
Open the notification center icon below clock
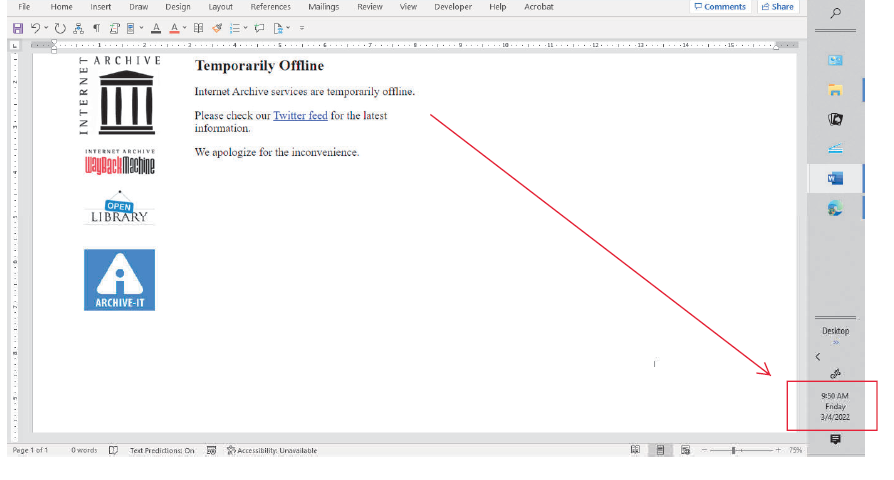tap(835, 439)
